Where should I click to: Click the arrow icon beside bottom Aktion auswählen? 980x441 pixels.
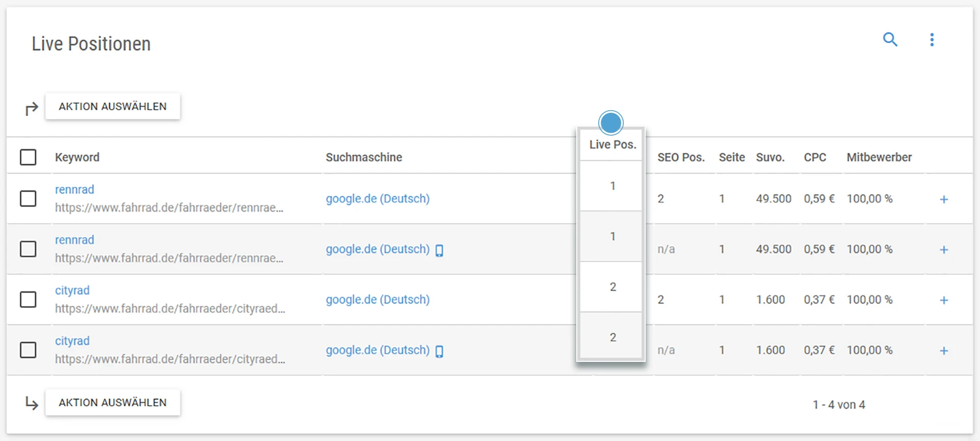tap(32, 403)
